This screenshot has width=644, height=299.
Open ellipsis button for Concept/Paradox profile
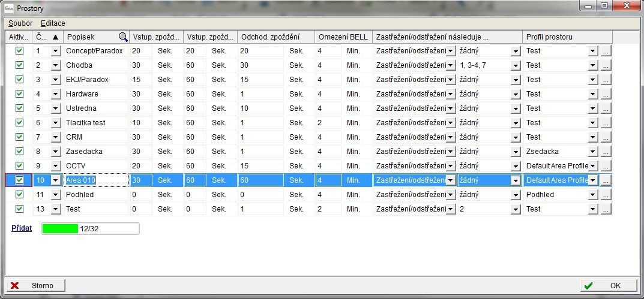pos(606,51)
